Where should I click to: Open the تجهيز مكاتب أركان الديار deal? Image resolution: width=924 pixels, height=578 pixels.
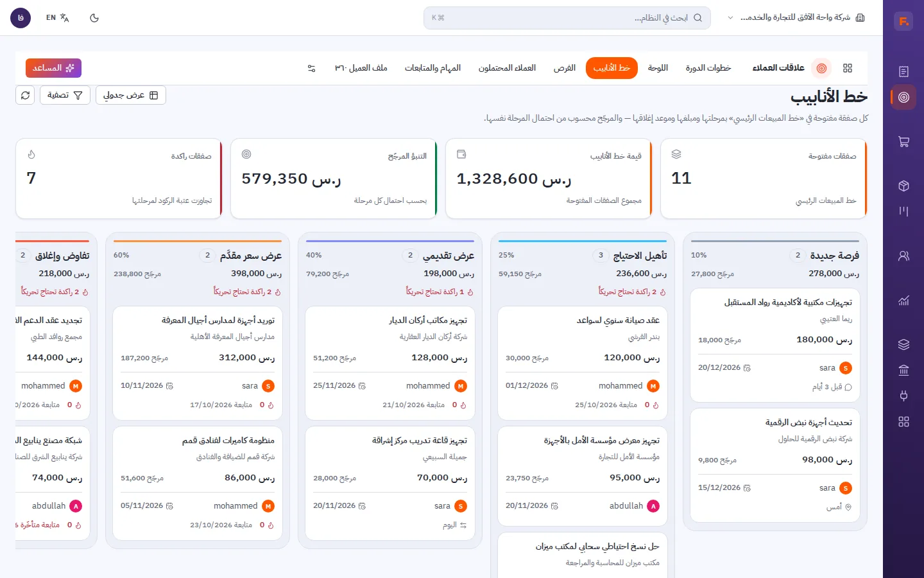pyautogui.click(x=390, y=363)
